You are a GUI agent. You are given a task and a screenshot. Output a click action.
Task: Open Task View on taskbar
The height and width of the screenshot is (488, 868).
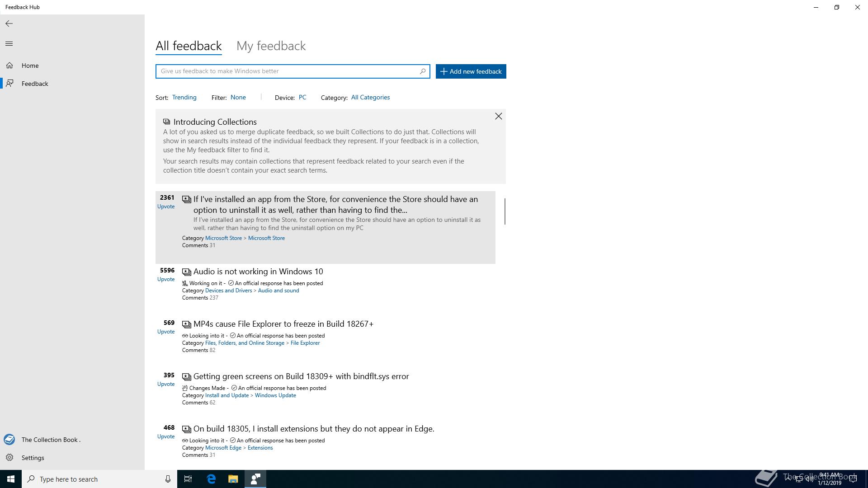tap(188, 479)
